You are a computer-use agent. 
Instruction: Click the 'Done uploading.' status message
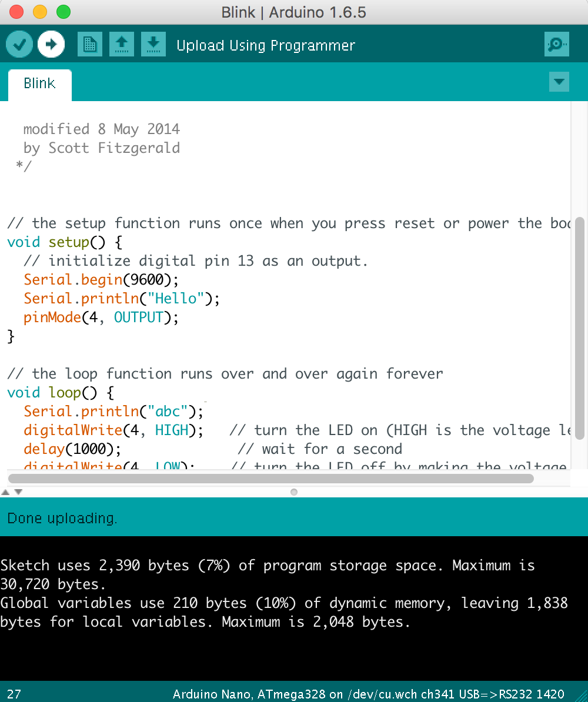coord(62,519)
